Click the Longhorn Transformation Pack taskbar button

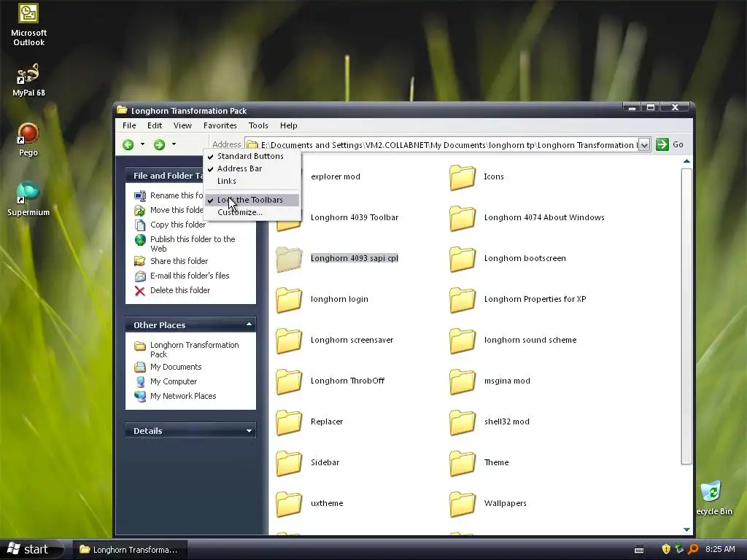(129, 550)
